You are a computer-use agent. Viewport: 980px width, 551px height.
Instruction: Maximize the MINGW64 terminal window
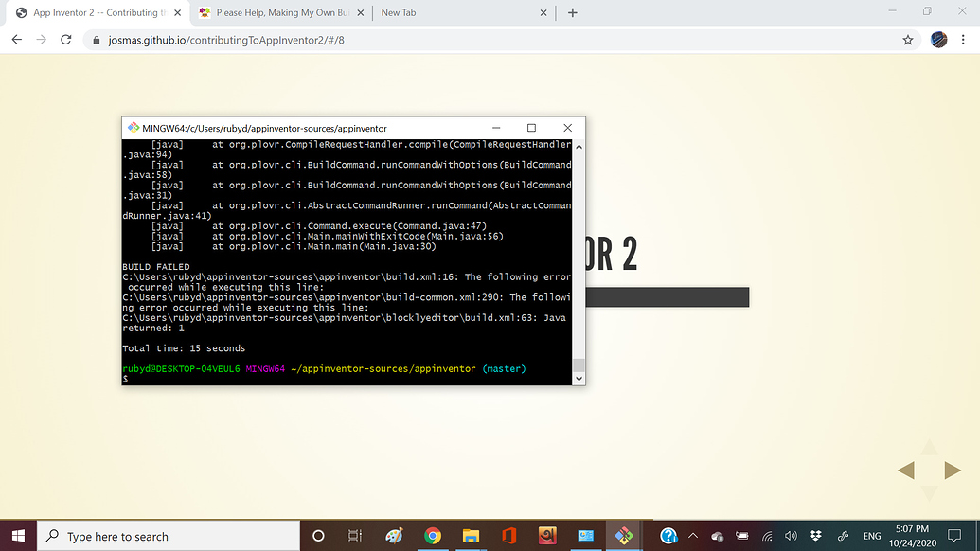click(x=531, y=128)
